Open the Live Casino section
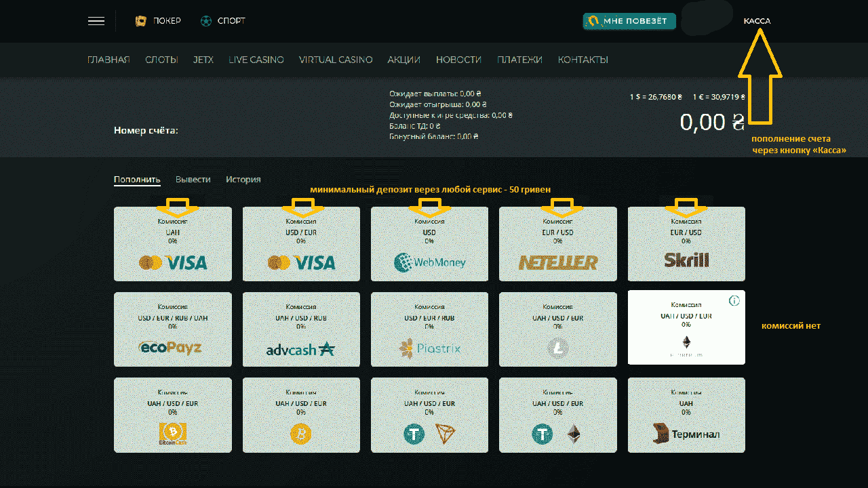This screenshot has height=488, width=868. [x=256, y=60]
